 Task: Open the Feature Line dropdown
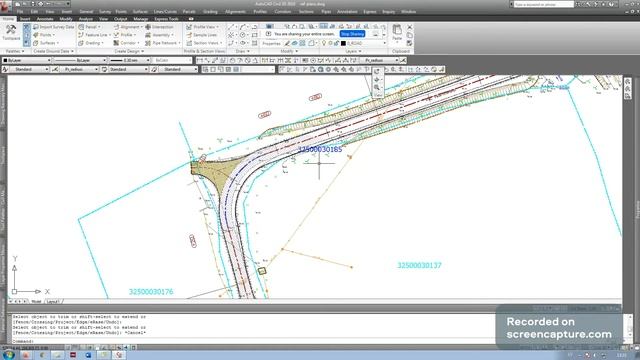(94, 35)
